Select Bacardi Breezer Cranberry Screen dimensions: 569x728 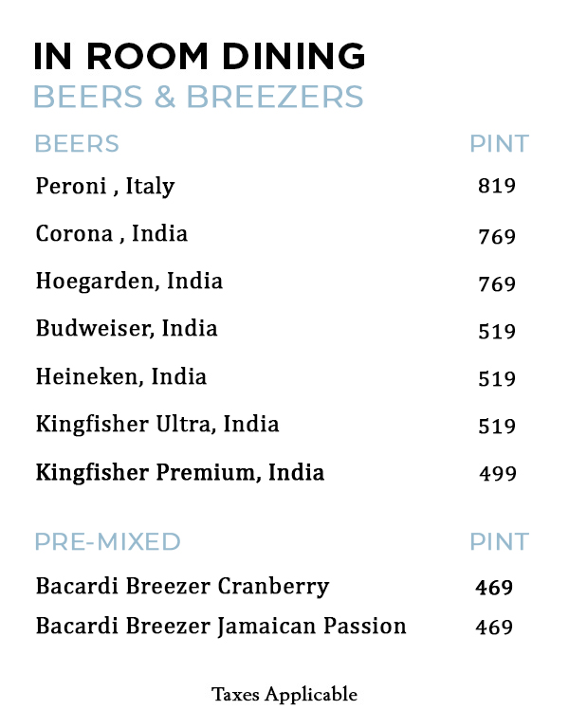pyautogui.click(x=182, y=587)
